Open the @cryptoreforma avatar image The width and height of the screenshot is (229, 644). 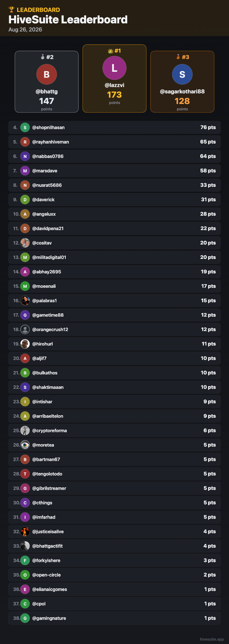click(x=25, y=430)
